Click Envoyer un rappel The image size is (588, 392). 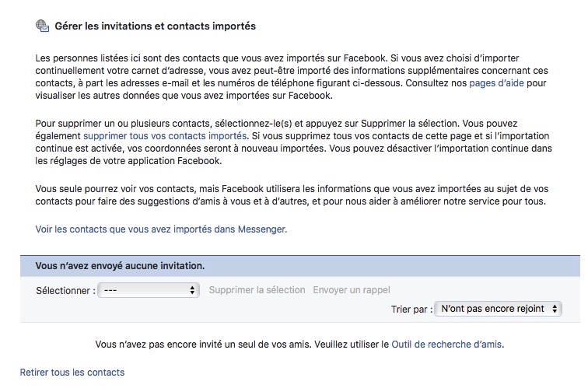click(352, 290)
